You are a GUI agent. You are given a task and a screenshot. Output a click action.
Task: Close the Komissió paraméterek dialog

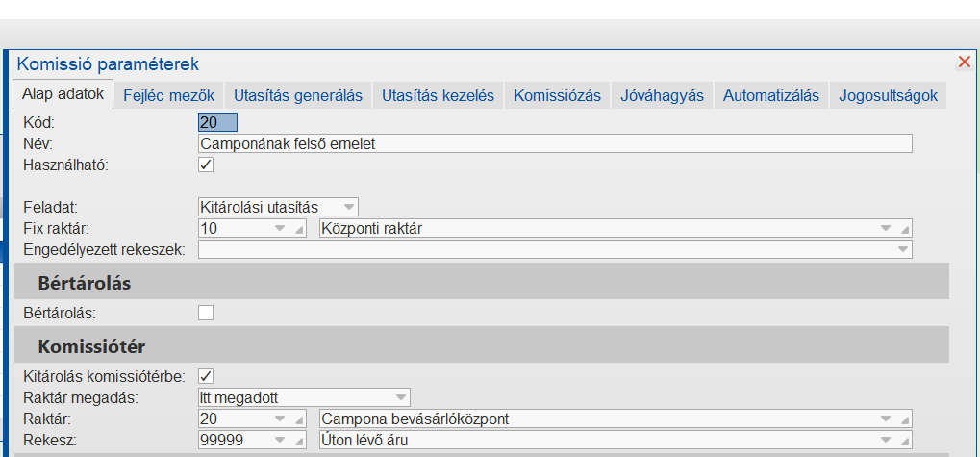pyautogui.click(x=965, y=63)
